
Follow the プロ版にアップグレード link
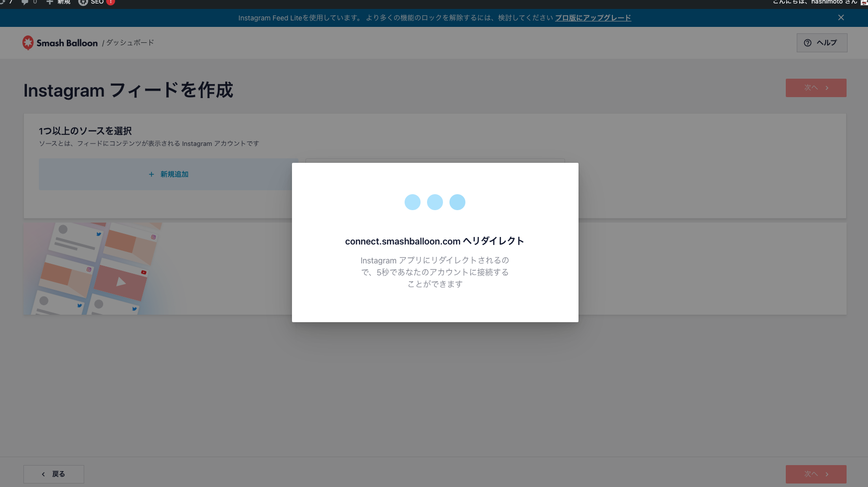point(593,18)
